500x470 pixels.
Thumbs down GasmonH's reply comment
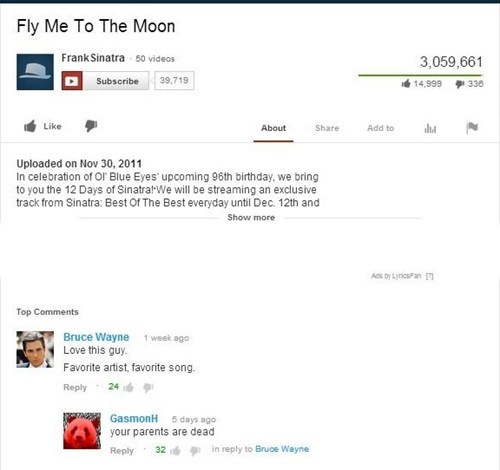195,451
